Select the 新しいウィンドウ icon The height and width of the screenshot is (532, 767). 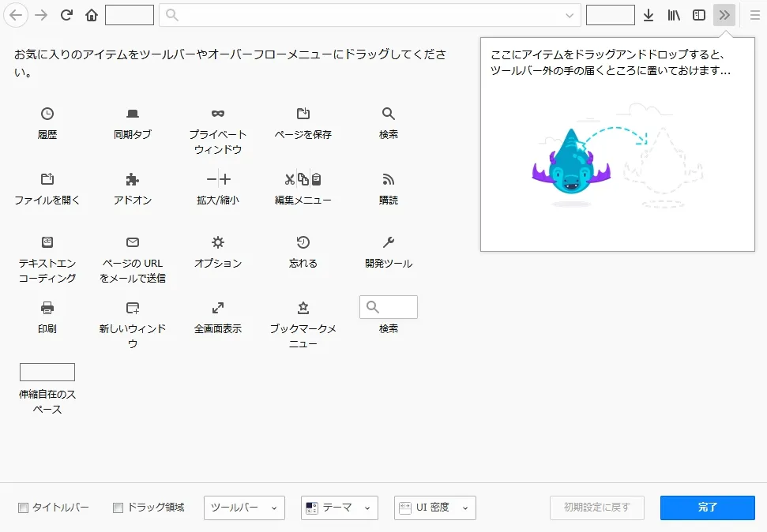tap(133, 308)
